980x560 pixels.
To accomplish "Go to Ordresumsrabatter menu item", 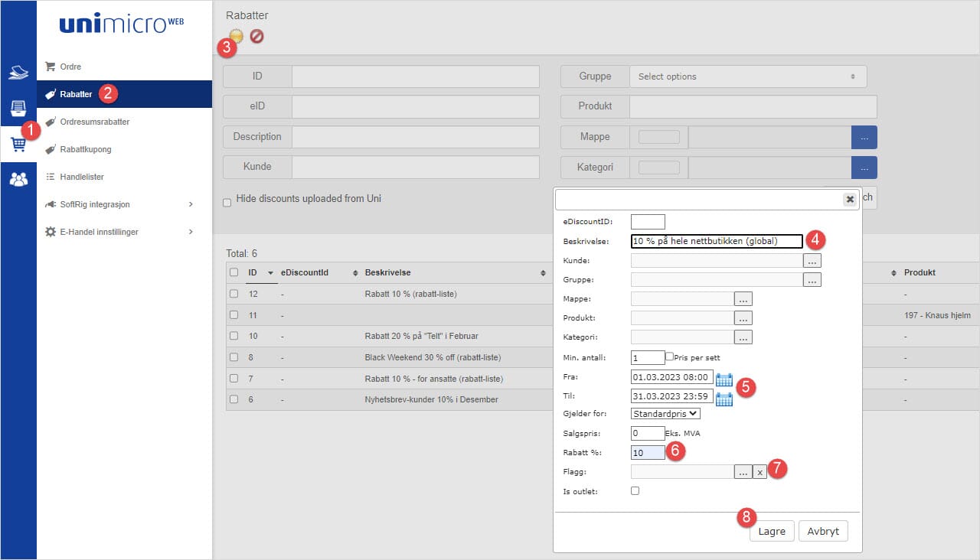I will point(94,122).
